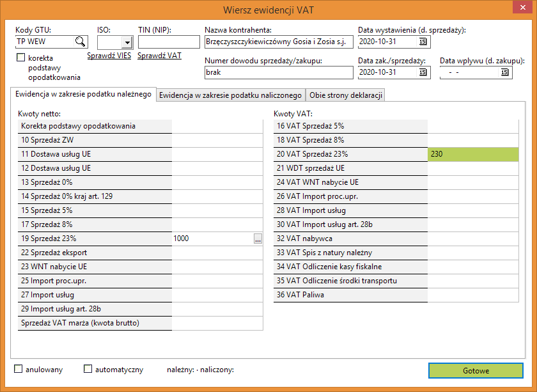
Task: Click the 21 WDT sprzedaż UE label
Action: point(351,168)
